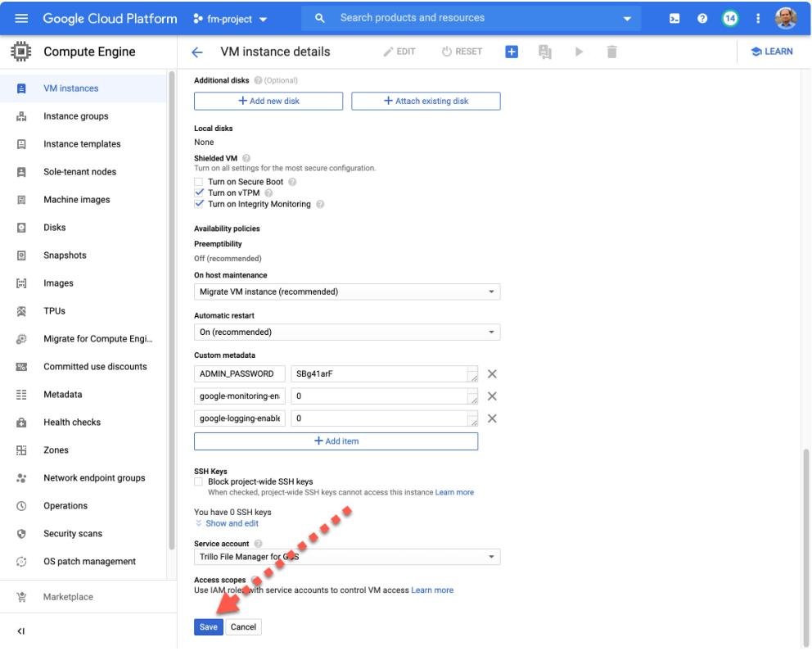The image size is (812, 651).
Task: Open Instance templates in the sidebar
Action: pyautogui.click(x=83, y=144)
